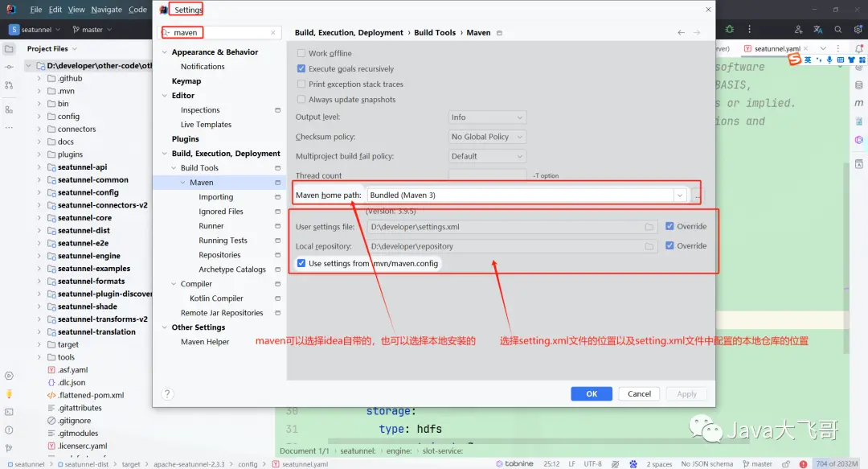Click the help question mark icon
This screenshot has width=868, height=469.
[167, 394]
